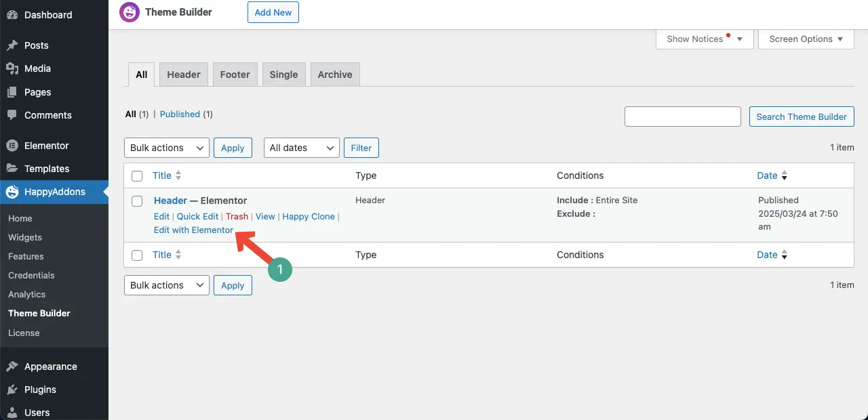Click the Pages icon in sidebar
This screenshot has width=868, height=420.
12,92
